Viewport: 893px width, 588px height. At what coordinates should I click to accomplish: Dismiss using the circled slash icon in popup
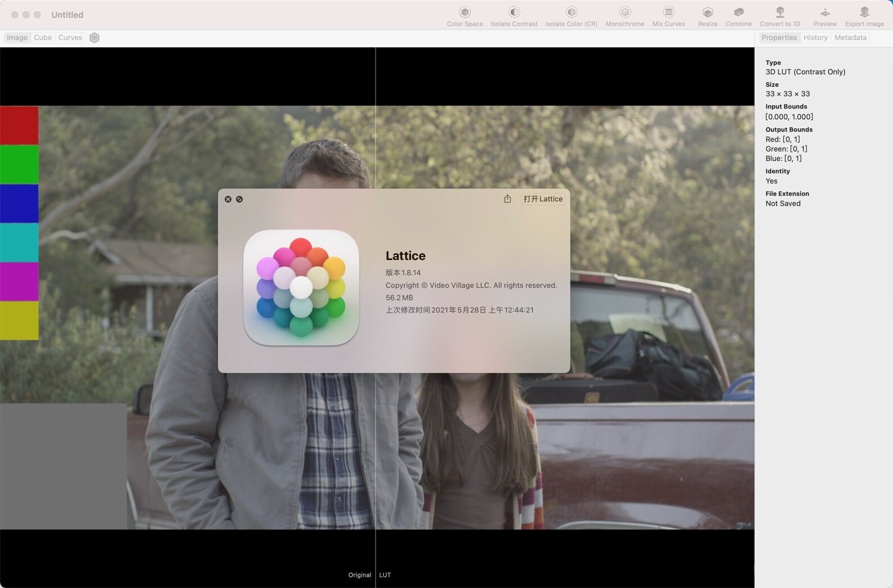point(239,199)
